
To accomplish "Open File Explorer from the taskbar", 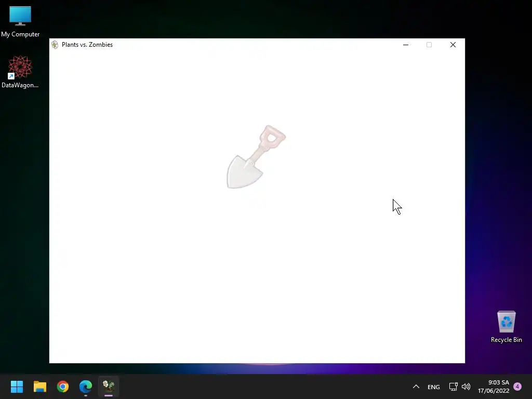I will (x=39, y=387).
